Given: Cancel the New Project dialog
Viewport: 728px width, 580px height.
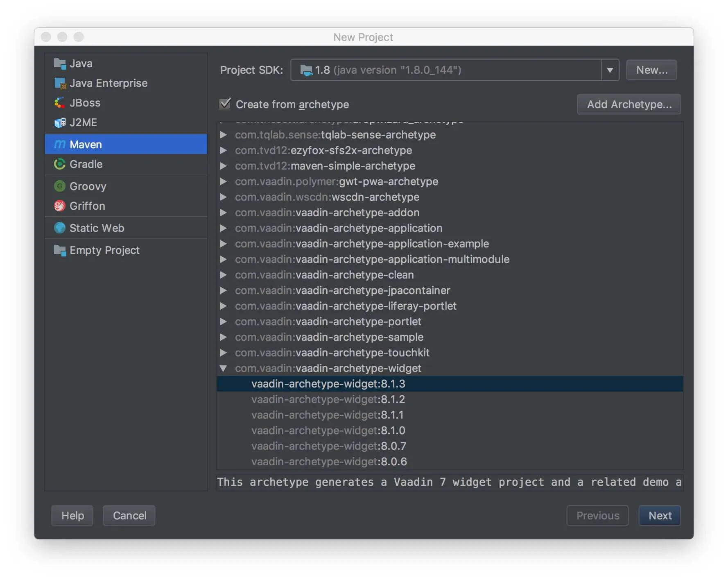Looking at the screenshot, I should click(x=129, y=515).
